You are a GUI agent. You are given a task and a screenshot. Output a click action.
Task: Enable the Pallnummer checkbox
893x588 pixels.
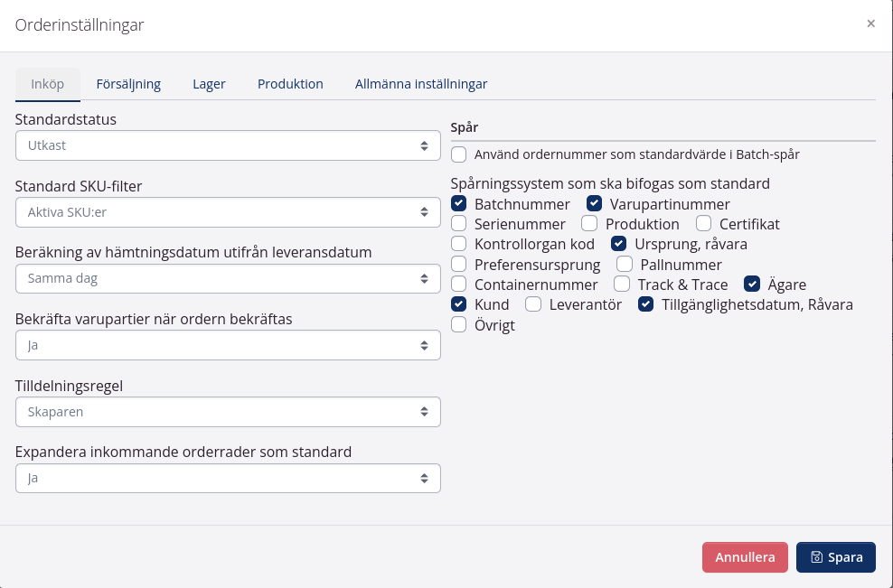(624, 264)
